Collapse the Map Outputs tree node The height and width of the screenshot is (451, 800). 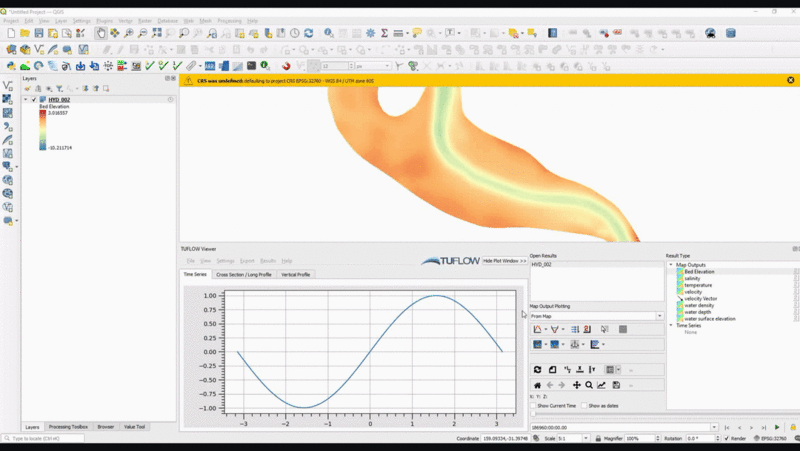(671, 264)
